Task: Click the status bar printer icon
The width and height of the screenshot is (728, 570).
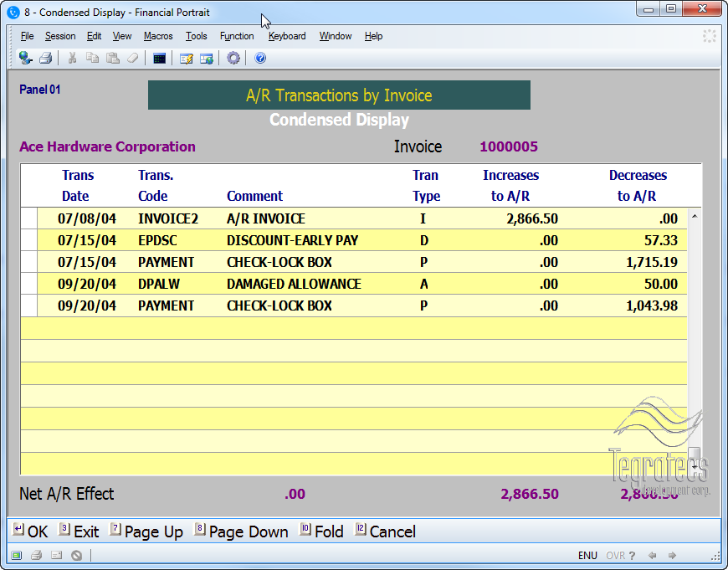Action: [36, 555]
